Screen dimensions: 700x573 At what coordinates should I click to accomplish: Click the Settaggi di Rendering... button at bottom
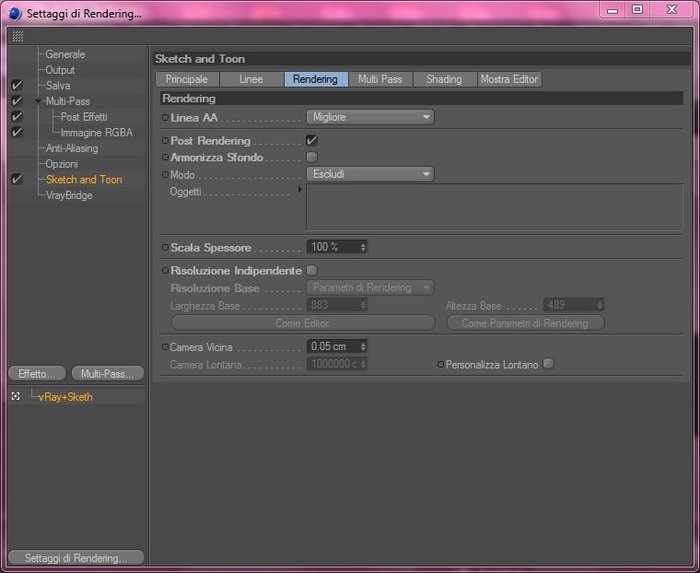[x=76, y=558]
